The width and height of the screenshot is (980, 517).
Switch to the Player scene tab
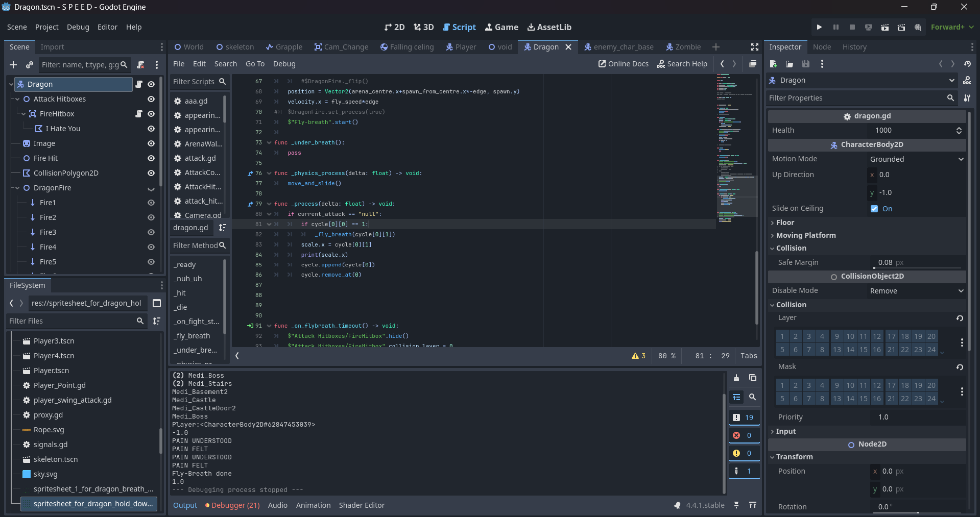461,47
